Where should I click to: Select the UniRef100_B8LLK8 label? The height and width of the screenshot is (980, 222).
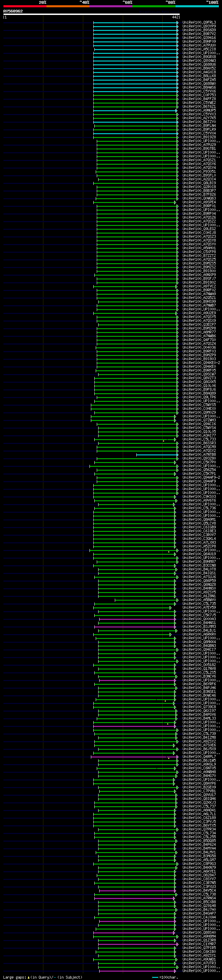[x=199, y=76]
